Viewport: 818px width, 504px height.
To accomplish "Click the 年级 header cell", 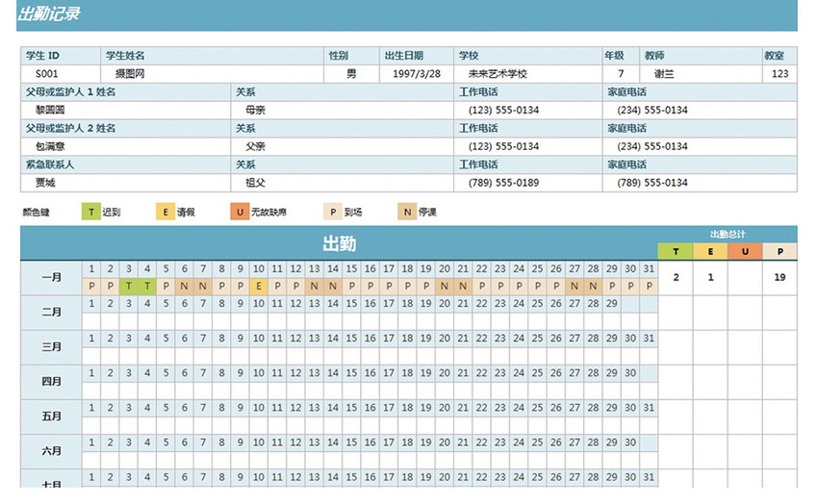I will point(621,56).
